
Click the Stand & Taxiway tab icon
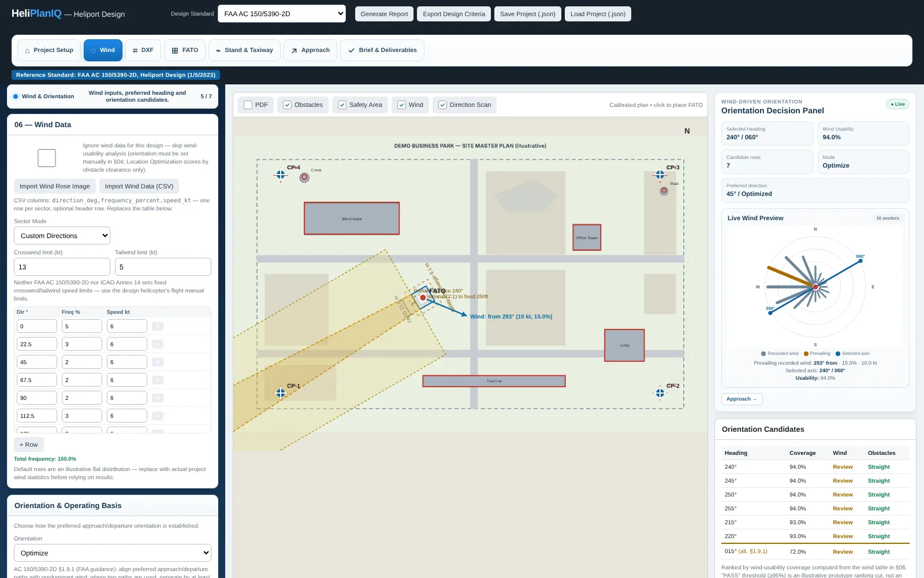(x=218, y=50)
